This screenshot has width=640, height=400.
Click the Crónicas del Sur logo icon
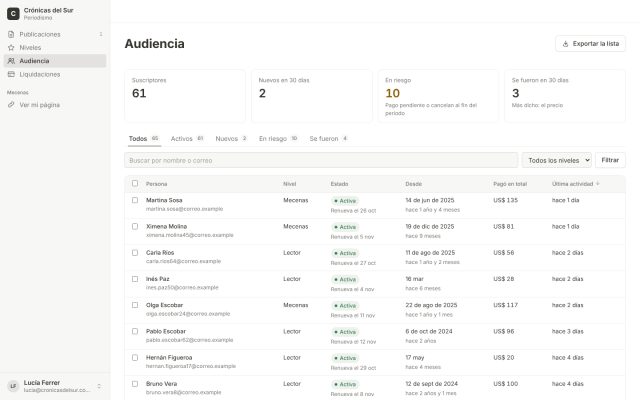coord(13,13)
